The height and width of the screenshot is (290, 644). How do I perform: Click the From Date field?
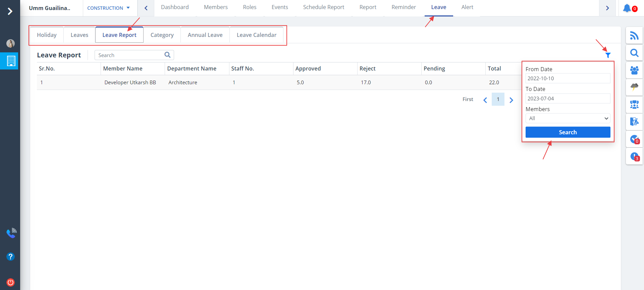coord(568,79)
